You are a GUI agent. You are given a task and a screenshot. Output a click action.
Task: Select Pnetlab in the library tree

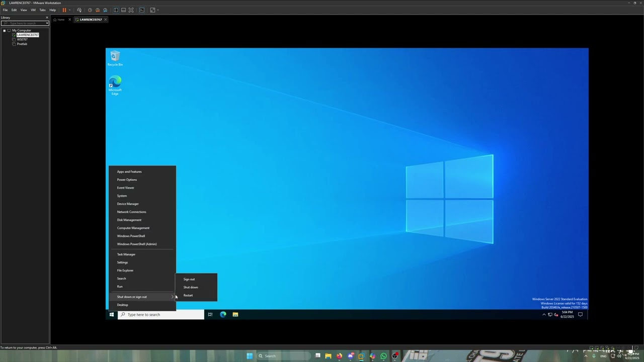[22, 44]
